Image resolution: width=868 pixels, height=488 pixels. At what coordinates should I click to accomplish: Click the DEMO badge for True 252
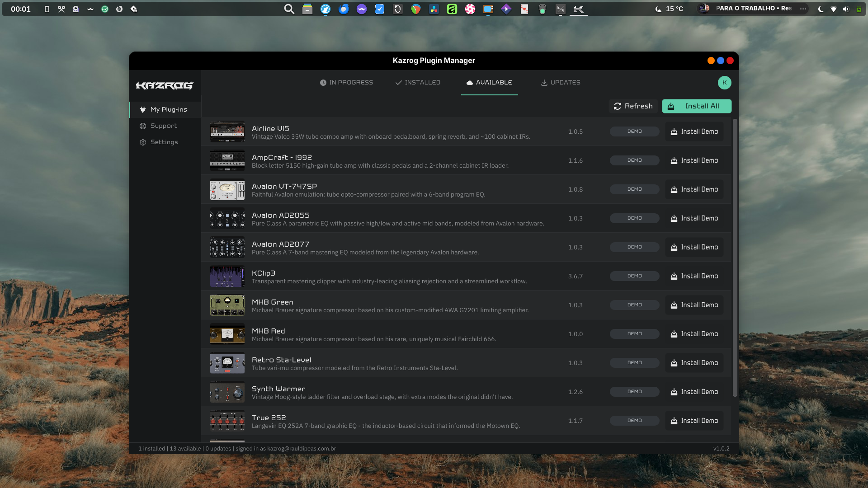click(634, 421)
